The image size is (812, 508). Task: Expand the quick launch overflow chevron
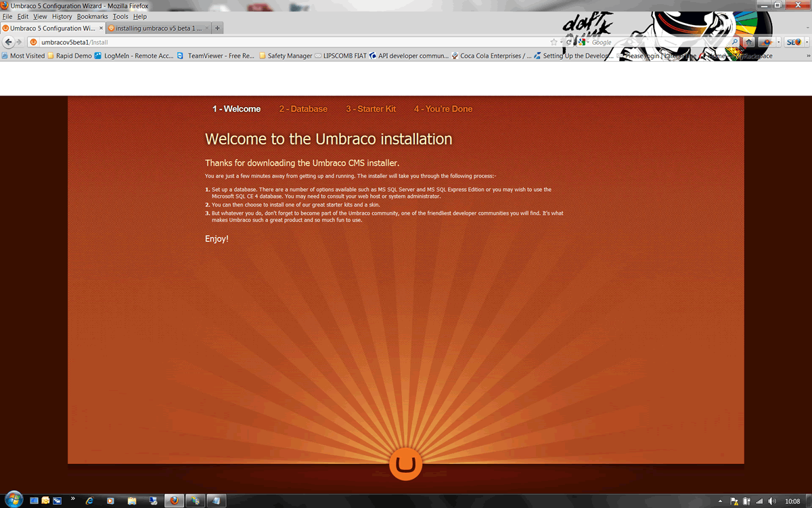pos(72,499)
